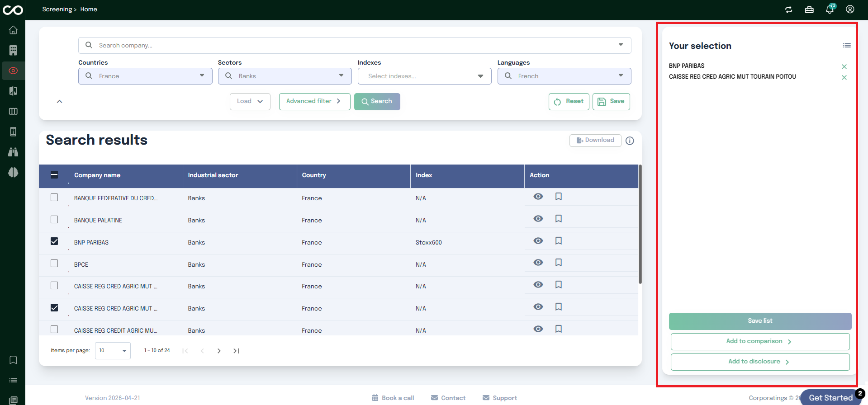Open the list icon in the lower sidebar
The width and height of the screenshot is (868, 405).
13,380
